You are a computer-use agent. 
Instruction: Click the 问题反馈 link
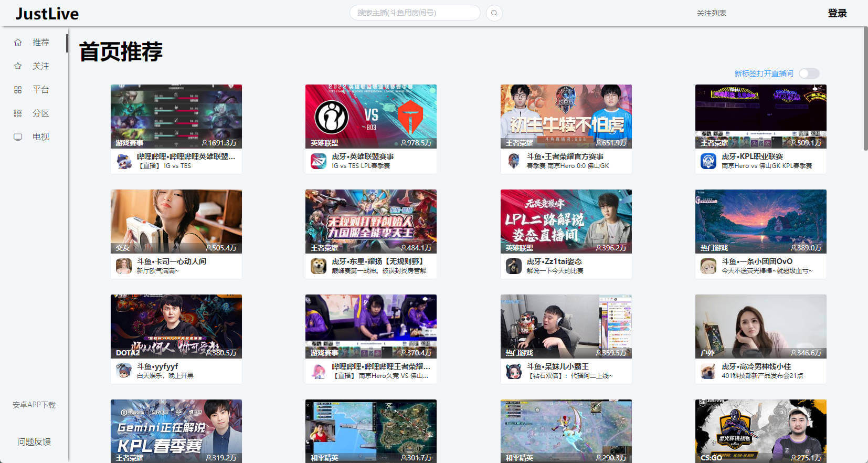coord(34,441)
